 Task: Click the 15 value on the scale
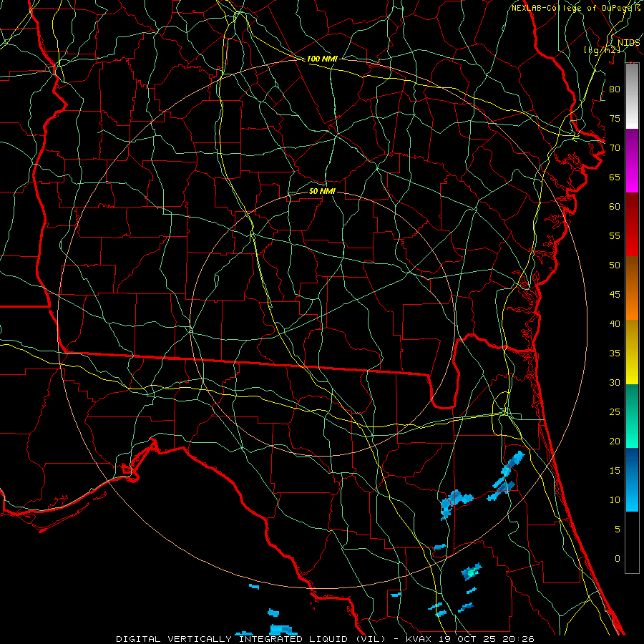pyautogui.click(x=615, y=471)
